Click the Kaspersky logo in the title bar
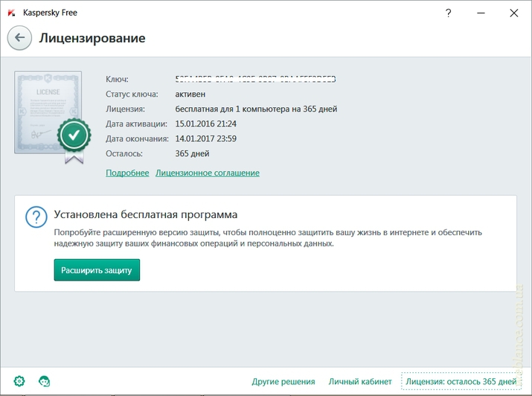Image resolution: width=532 pixels, height=396 pixels. coord(12,13)
